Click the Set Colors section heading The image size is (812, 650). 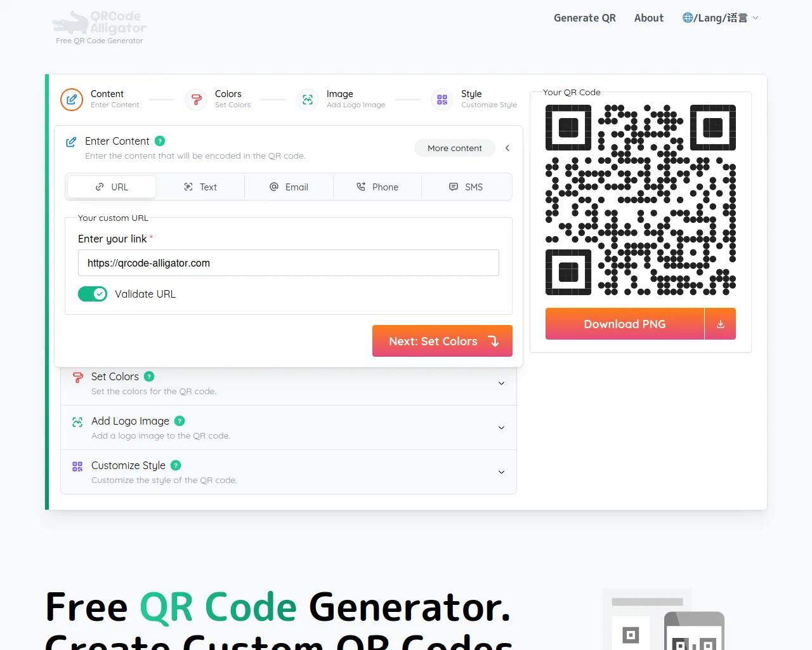[115, 376]
